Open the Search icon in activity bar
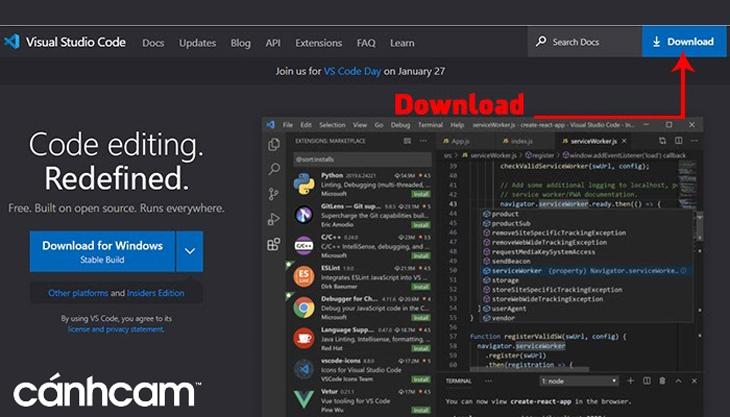Image resolution: width=730 pixels, height=417 pixels. tap(274, 168)
